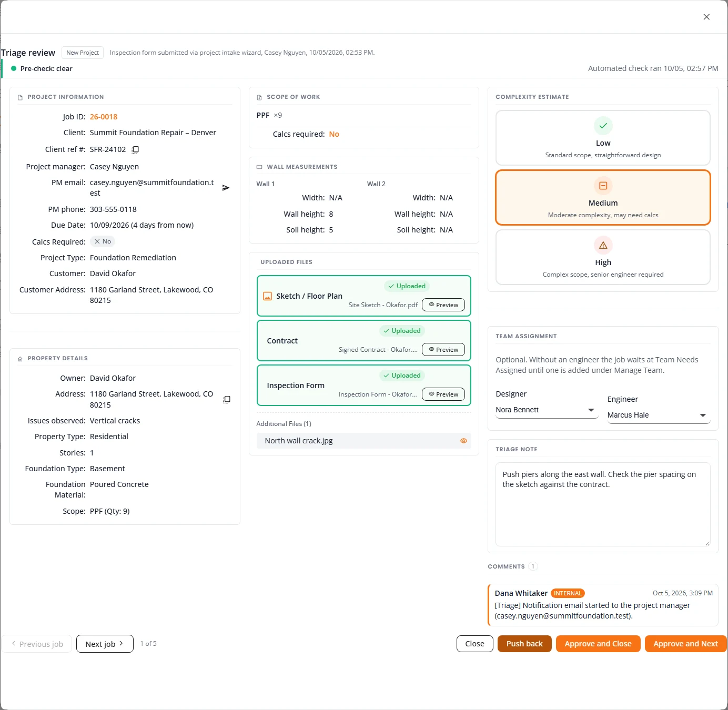This screenshot has width=728, height=710.
Task: Click the Previous job button
Action: 37,644
